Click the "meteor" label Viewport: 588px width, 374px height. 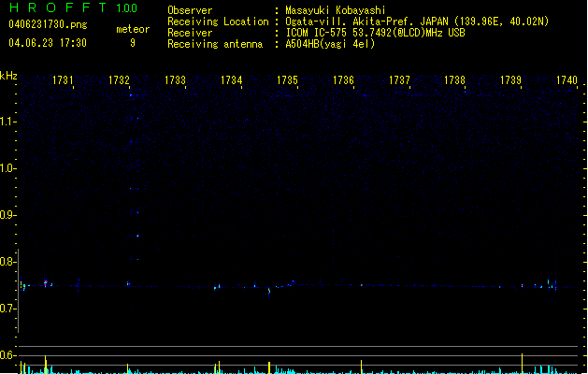click(x=133, y=29)
